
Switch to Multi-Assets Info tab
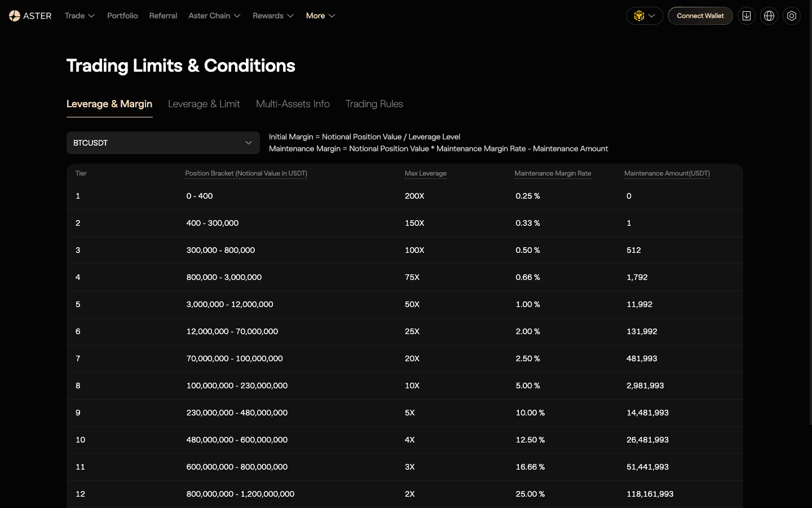click(x=293, y=104)
